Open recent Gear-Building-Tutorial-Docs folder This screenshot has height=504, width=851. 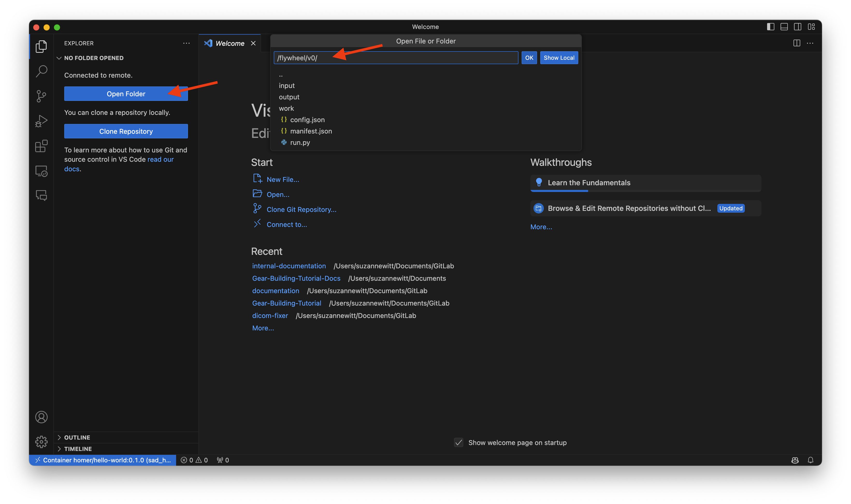[296, 278]
